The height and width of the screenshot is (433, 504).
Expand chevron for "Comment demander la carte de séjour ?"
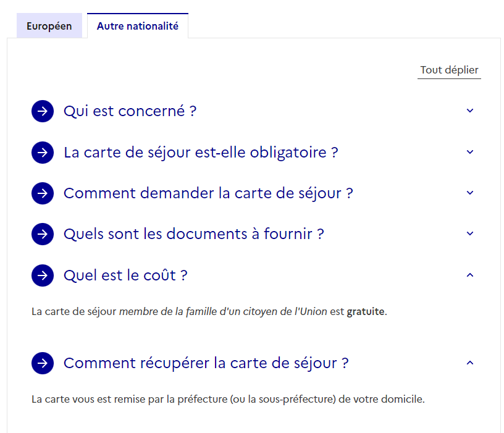tap(470, 193)
